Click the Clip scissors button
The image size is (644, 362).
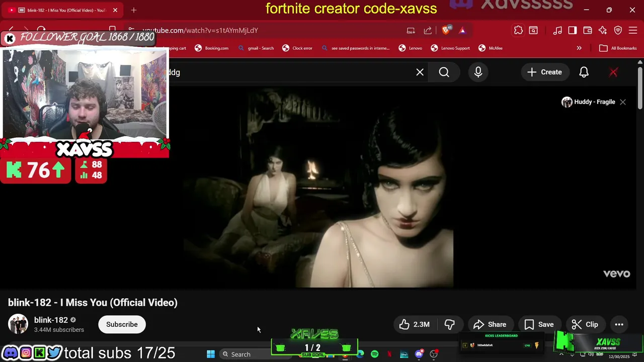pyautogui.click(x=585, y=324)
